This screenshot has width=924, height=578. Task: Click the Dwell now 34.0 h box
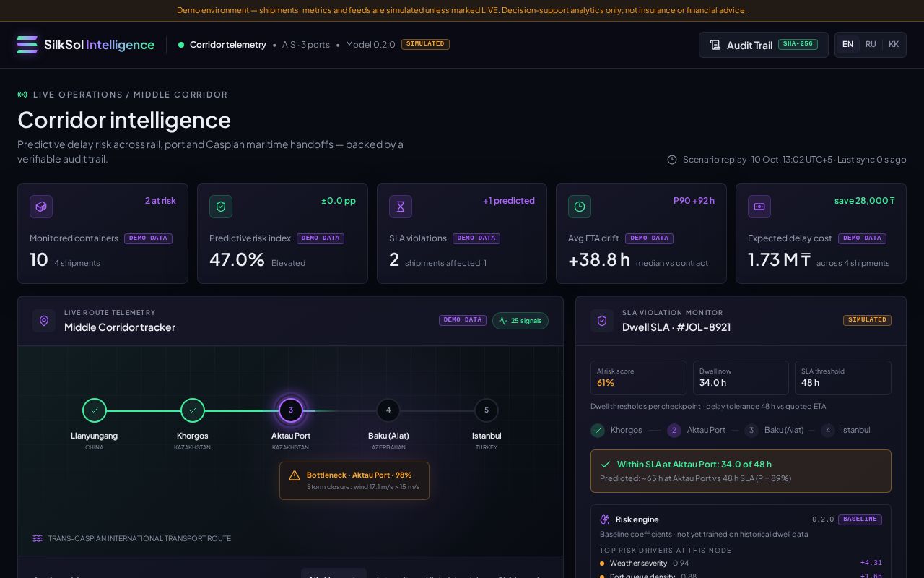coord(741,378)
